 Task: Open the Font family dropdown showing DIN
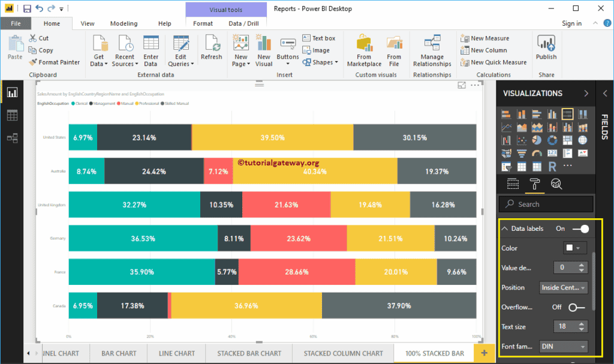point(563,346)
